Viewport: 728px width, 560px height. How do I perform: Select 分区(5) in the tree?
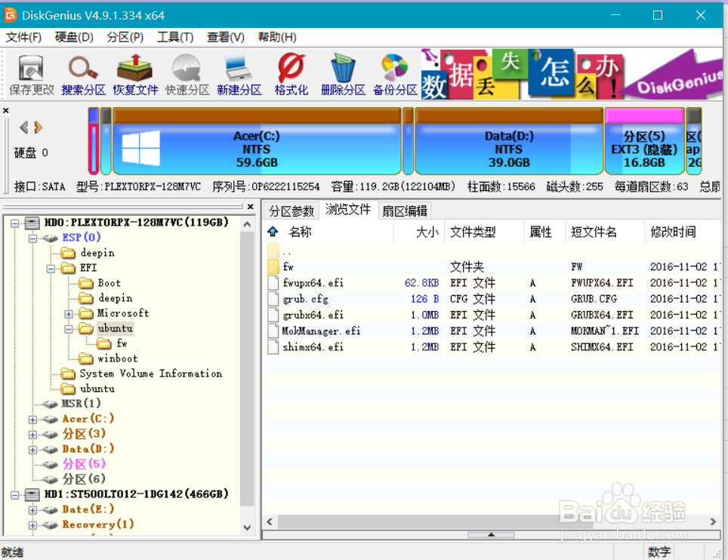point(84,463)
